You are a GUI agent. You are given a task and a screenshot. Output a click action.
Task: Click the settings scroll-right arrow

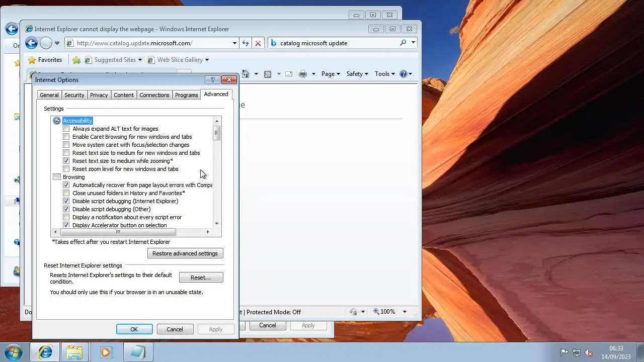tap(208, 232)
